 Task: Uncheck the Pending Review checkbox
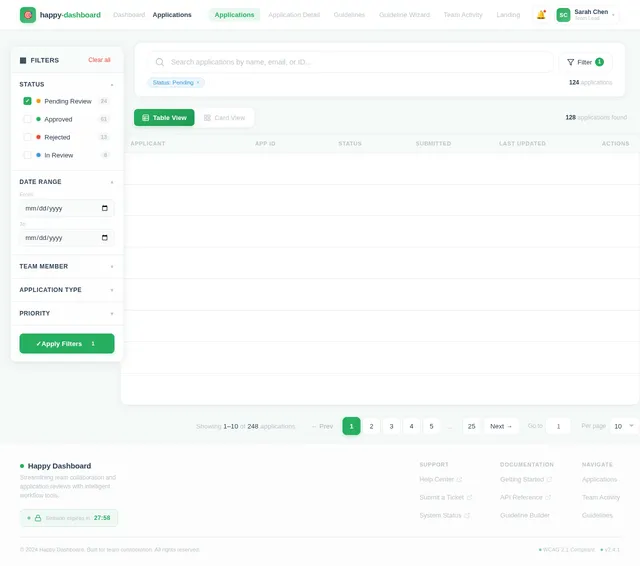[27, 101]
